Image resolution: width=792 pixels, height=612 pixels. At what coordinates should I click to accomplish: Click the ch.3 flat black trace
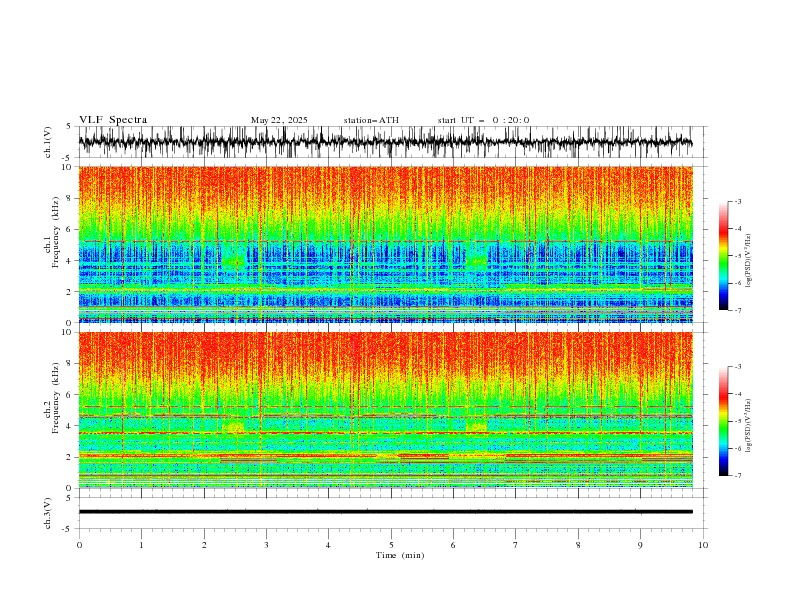pyautogui.click(x=385, y=512)
